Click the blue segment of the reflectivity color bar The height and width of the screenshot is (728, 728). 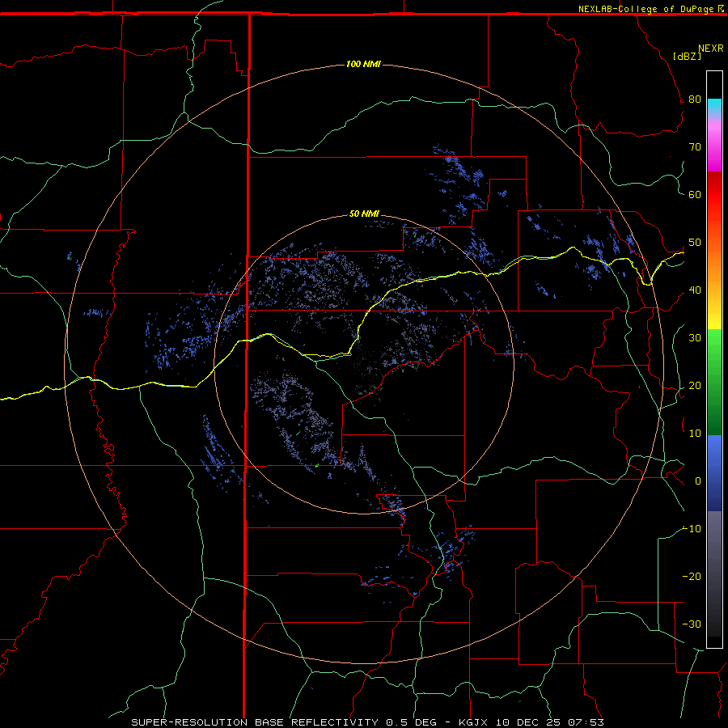click(714, 473)
